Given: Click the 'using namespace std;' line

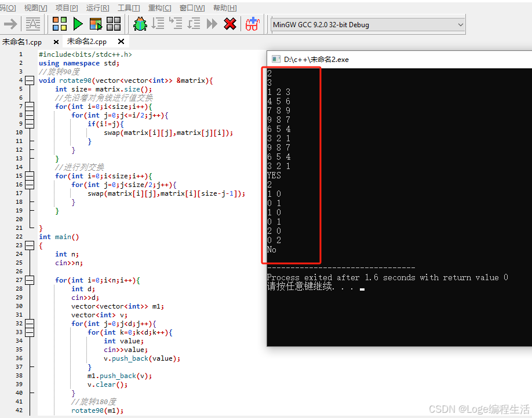Looking at the screenshot, I should point(79,63).
